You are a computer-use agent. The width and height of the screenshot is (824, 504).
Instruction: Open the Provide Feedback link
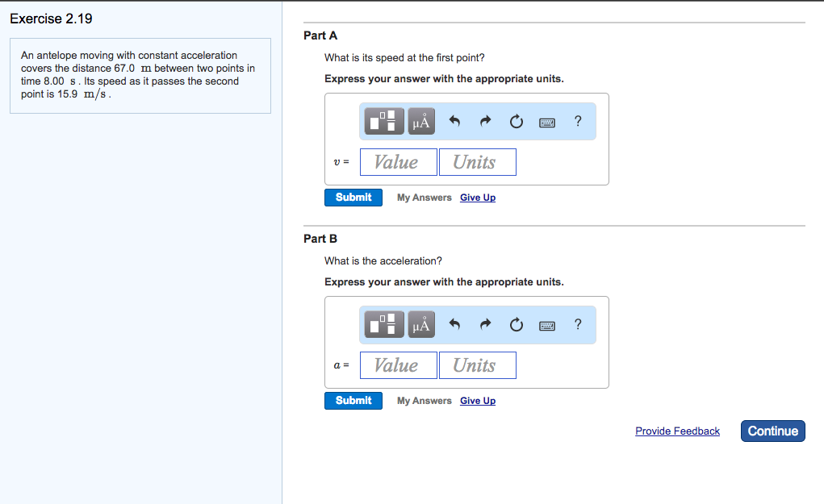click(x=677, y=431)
